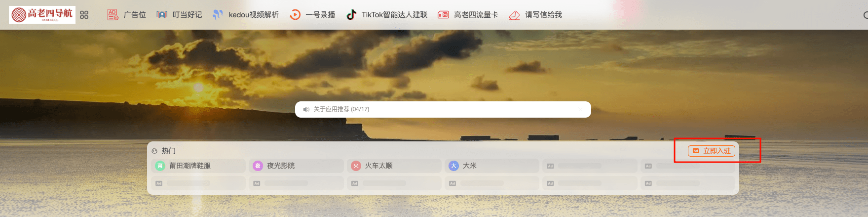Open the 广告位 menu item
Image resolution: width=868 pixels, height=217 pixels.
135,15
